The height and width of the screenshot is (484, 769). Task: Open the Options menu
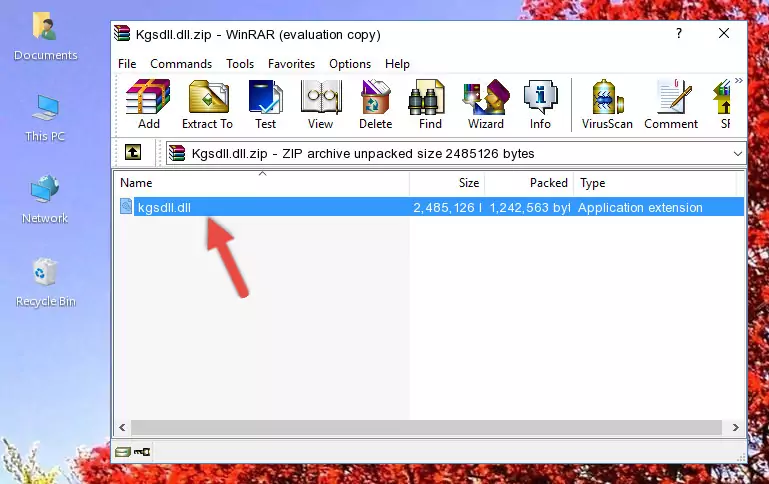350,64
